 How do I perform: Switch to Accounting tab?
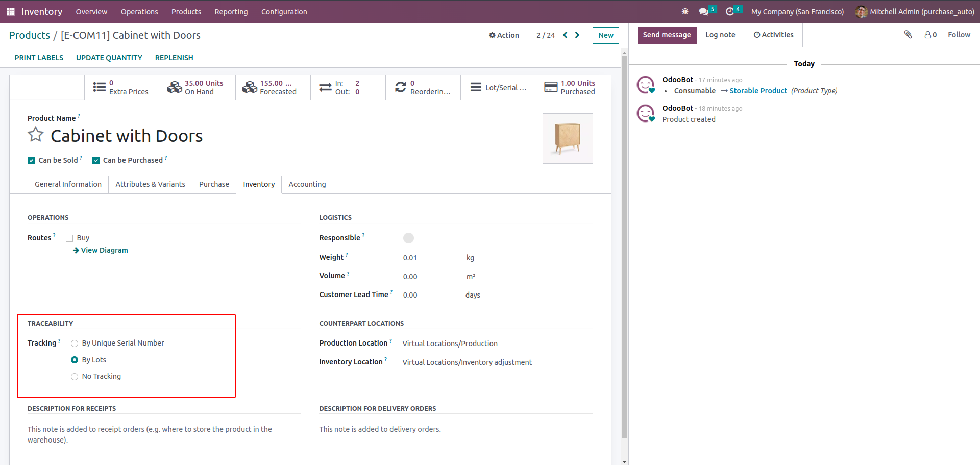point(307,184)
